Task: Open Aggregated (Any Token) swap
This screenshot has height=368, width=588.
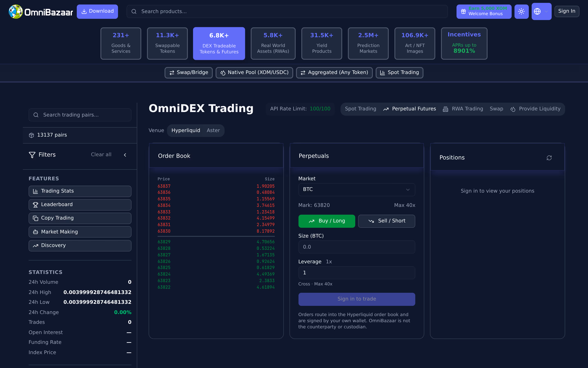Action: (x=334, y=73)
